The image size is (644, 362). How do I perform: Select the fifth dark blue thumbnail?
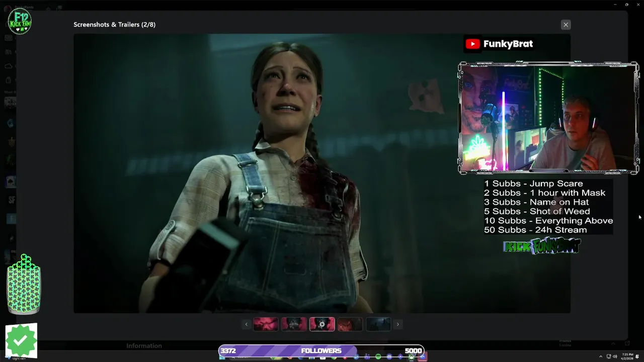point(378,324)
